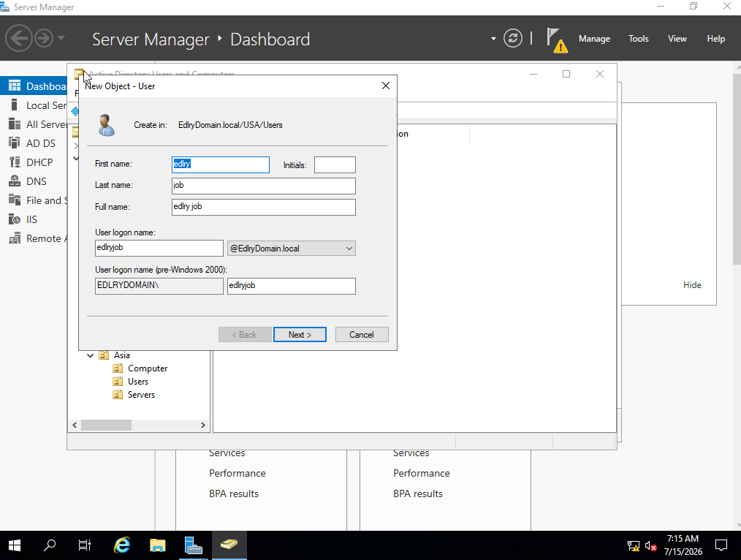The height and width of the screenshot is (560, 741).
Task: Open Performance in the right role tile
Action: [422, 473]
